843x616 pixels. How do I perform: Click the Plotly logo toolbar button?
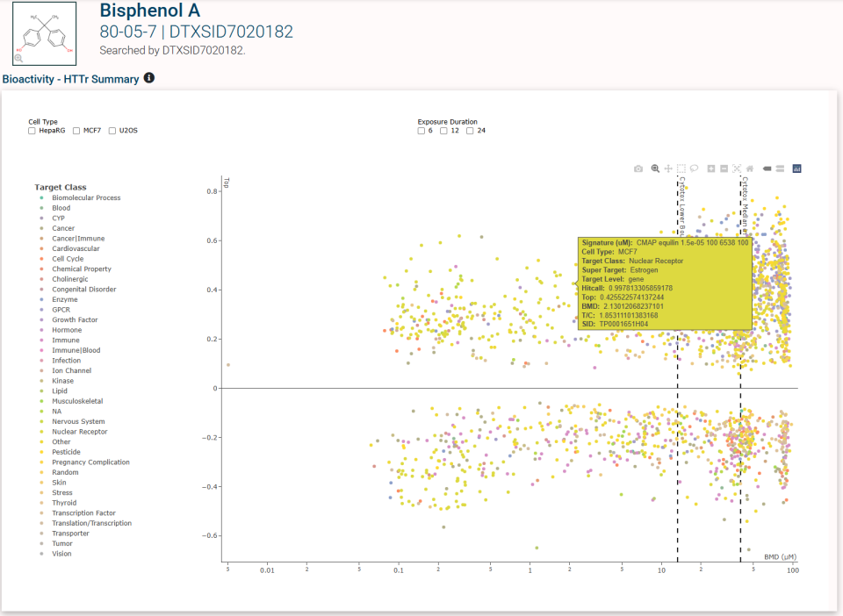797,168
